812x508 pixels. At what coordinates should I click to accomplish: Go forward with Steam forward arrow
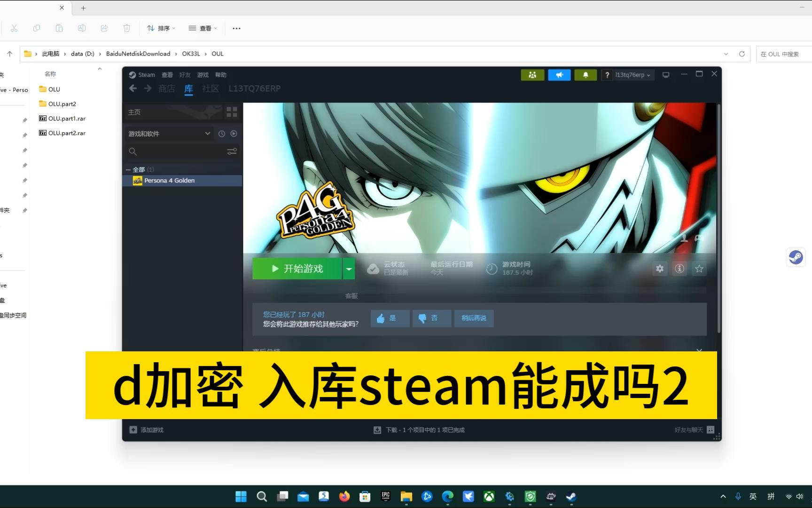pos(148,88)
